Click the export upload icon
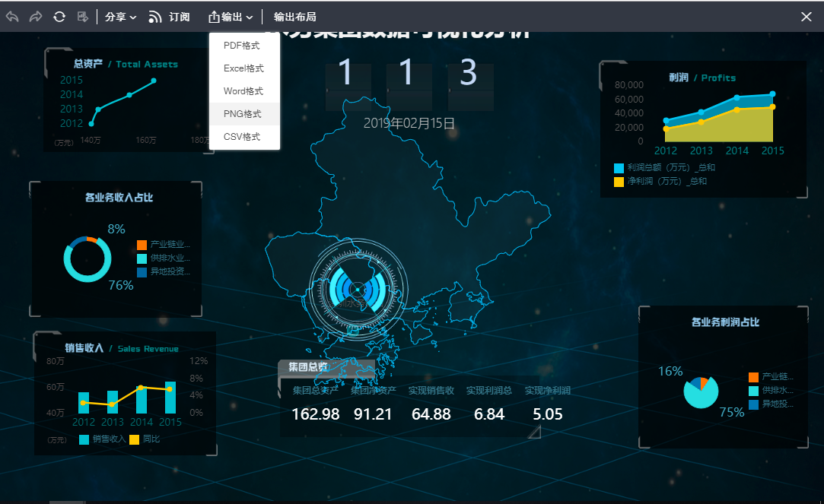The width and height of the screenshot is (824, 504). pos(213,17)
